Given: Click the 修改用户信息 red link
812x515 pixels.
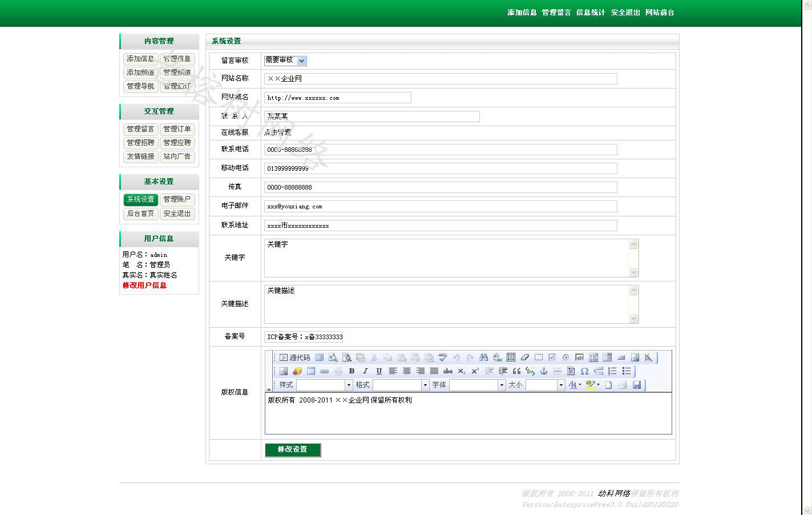Looking at the screenshot, I should pos(144,285).
